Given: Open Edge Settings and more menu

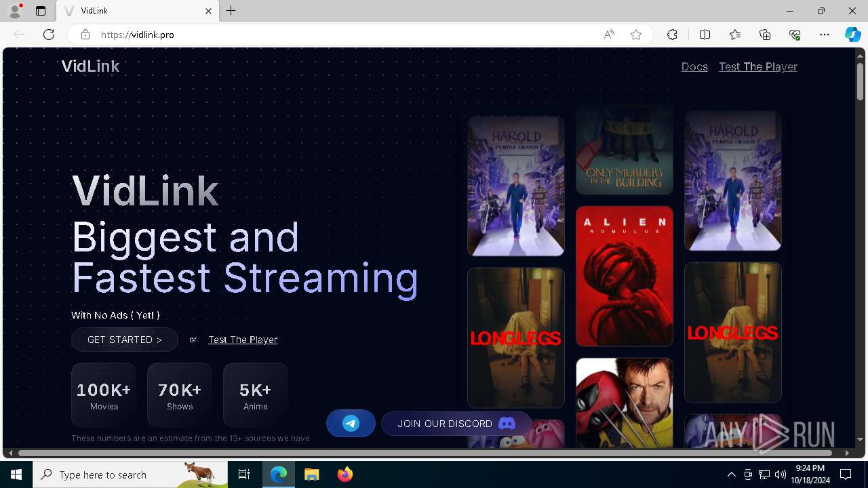Looking at the screenshot, I should pos(825,35).
